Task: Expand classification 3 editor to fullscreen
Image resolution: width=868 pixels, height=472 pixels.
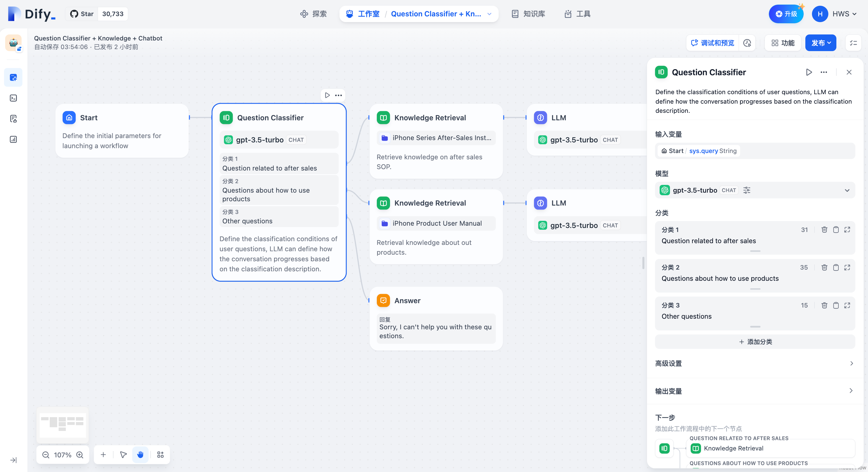Action: coord(847,305)
